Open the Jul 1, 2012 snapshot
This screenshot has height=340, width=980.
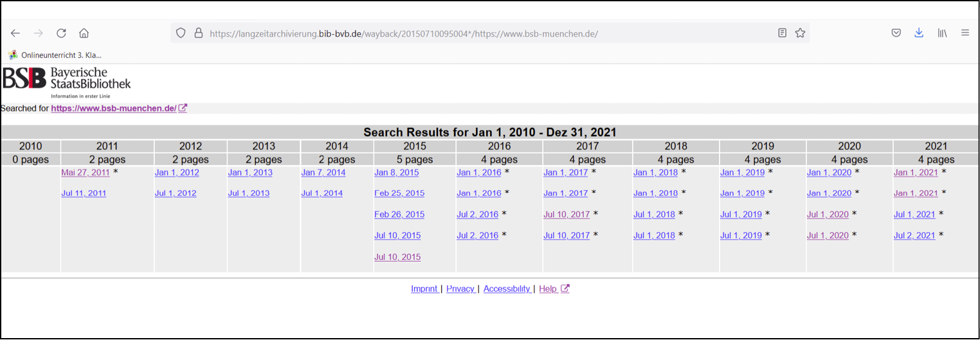point(176,193)
